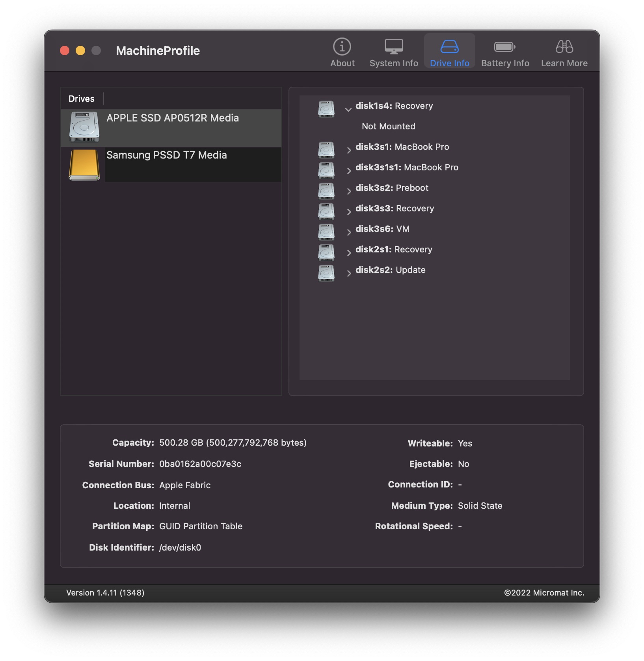Click the yellow external Samsung drive icon
Image resolution: width=644 pixels, height=661 pixels.
(x=84, y=165)
